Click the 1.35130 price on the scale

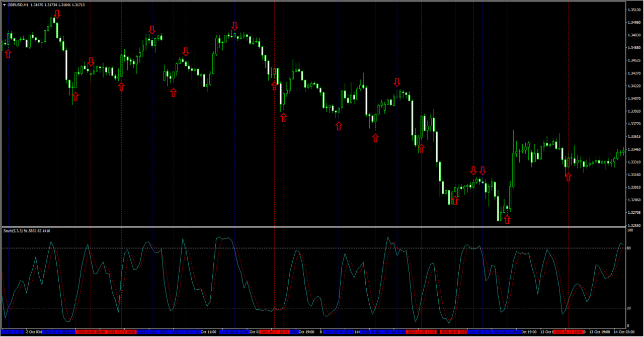[634, 10]
